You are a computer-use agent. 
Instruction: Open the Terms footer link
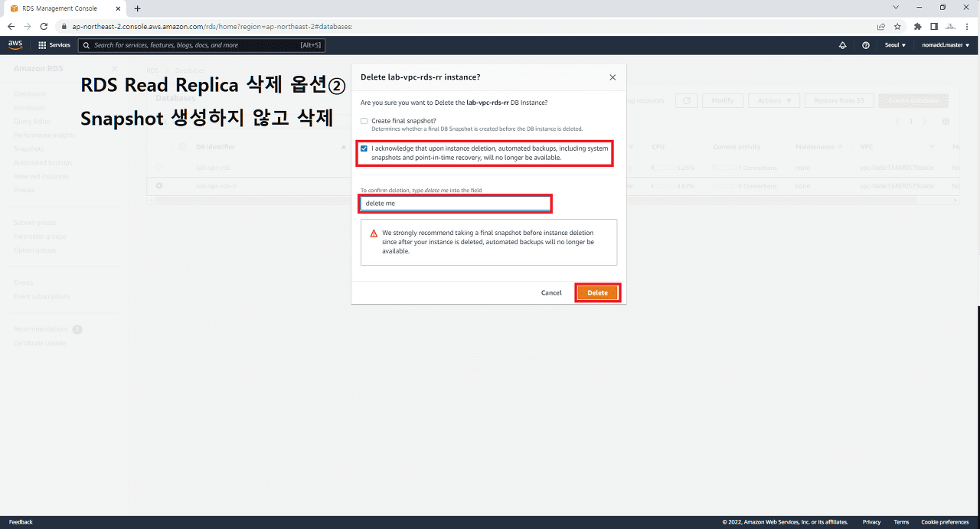901,522
